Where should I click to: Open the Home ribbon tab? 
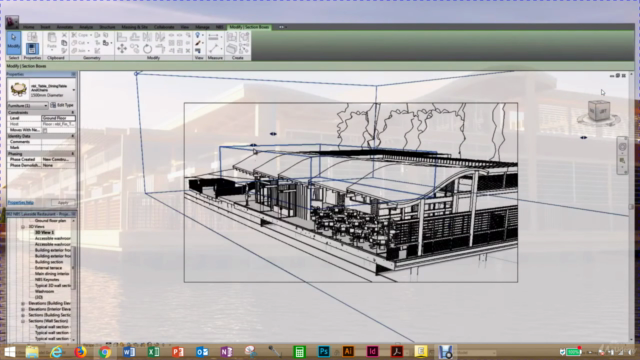pyautogui.click(x=29, y=27)
